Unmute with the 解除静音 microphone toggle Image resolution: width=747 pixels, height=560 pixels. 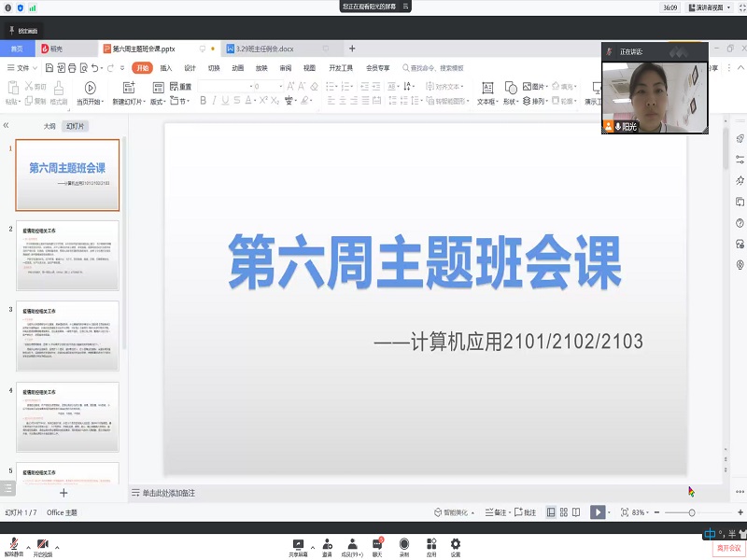tap(14, 543)
